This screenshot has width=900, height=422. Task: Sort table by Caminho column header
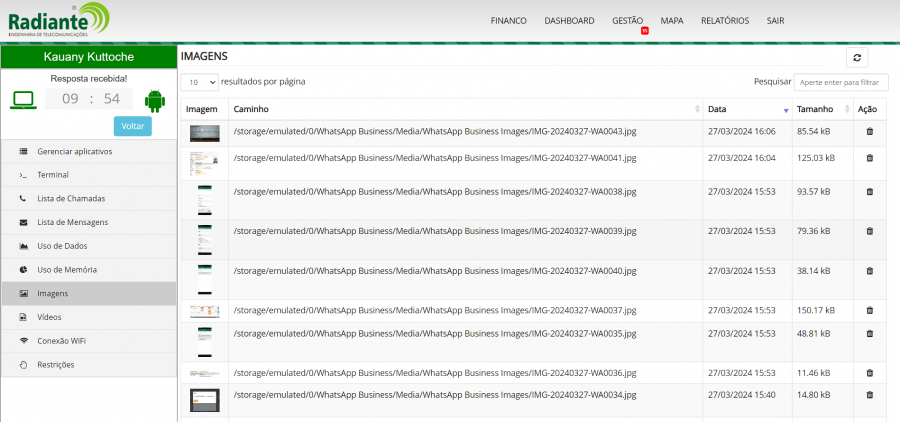point(464,108)
